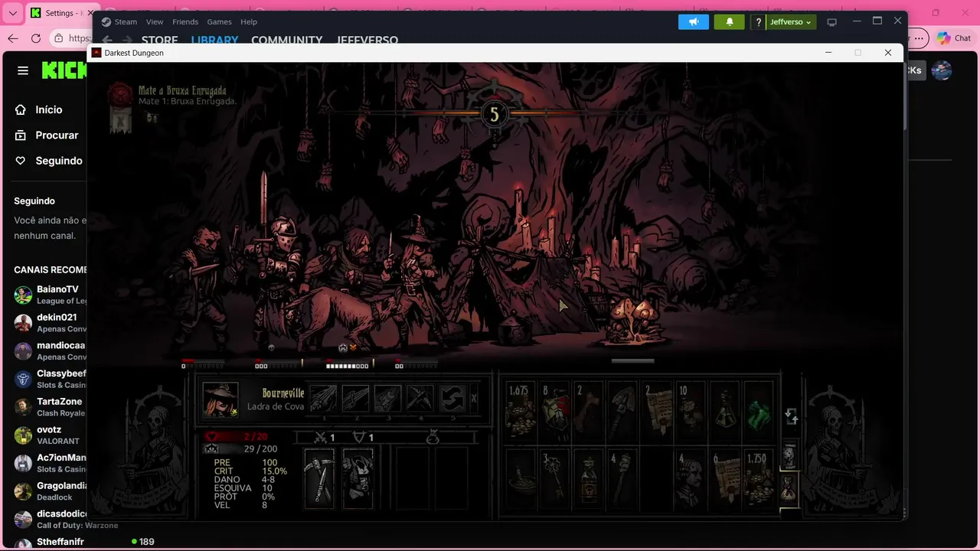
Task: Click the torchlight meter showing 5
Action: (x=494, y=115)
